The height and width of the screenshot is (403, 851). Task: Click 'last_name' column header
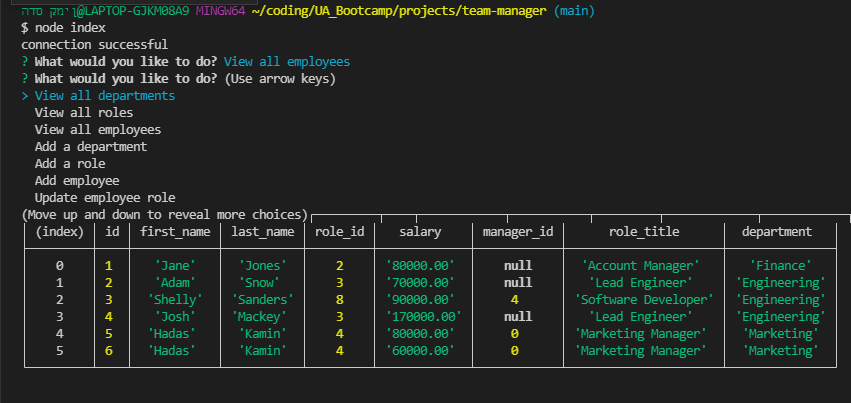tap(263, 232)
